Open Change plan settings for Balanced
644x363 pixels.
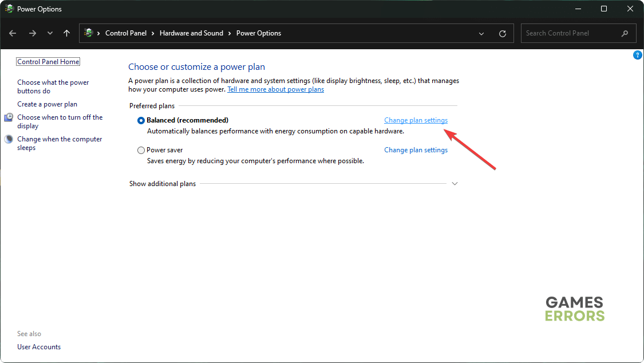[x=416, y=120]
